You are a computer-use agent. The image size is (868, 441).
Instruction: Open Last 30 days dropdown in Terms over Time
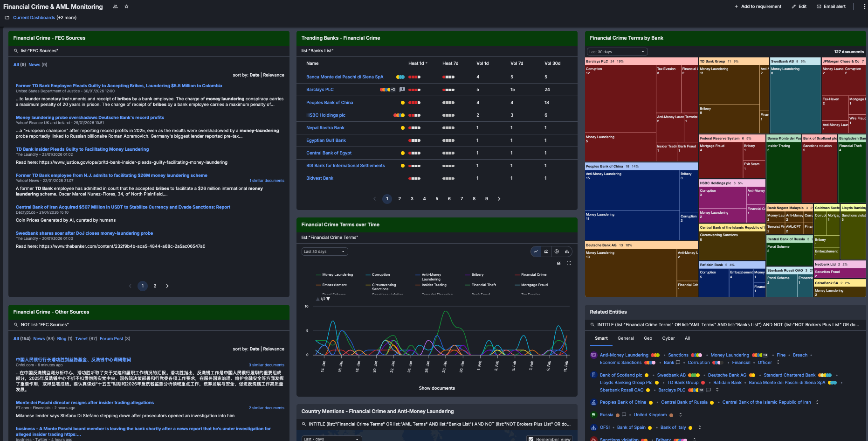point(324,252)
